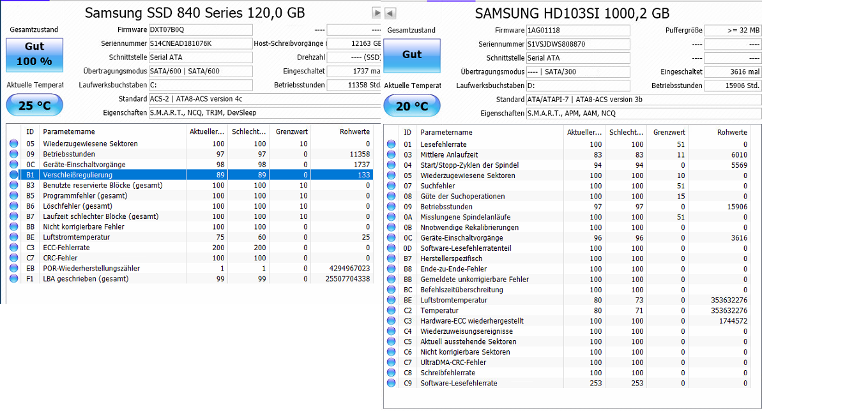Click status orb of UltraDMA-CRC-Fehler row
This screenshot has height=411, width=868.
pos(392,362)
